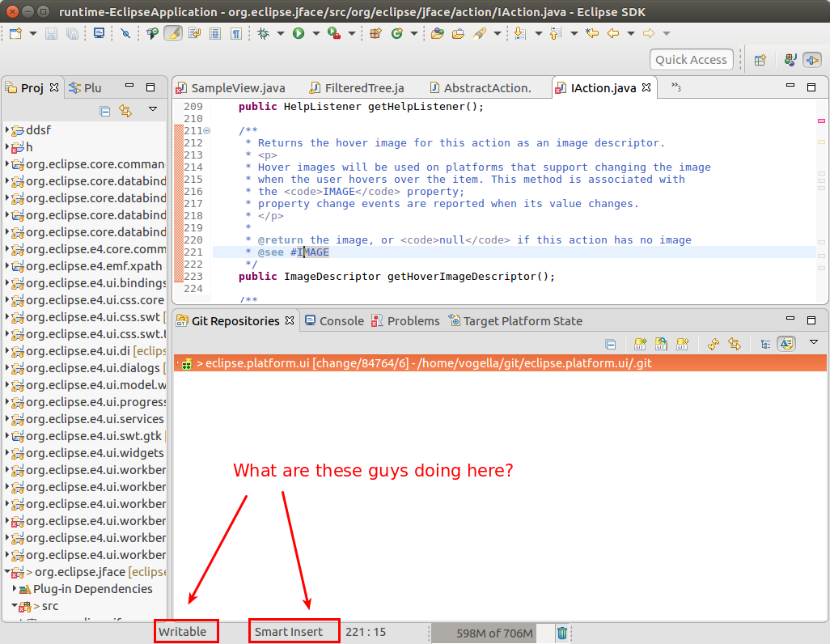Image resolution: width=830 pixels, height=644 pixels.
Task: Open the Target Platform State tab
Action: (x=515, y=321)
